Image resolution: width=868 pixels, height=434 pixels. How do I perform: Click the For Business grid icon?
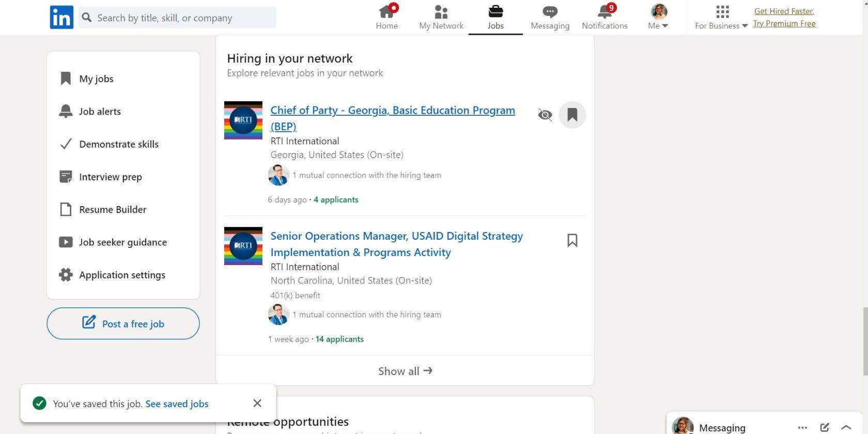pos(723,11)
